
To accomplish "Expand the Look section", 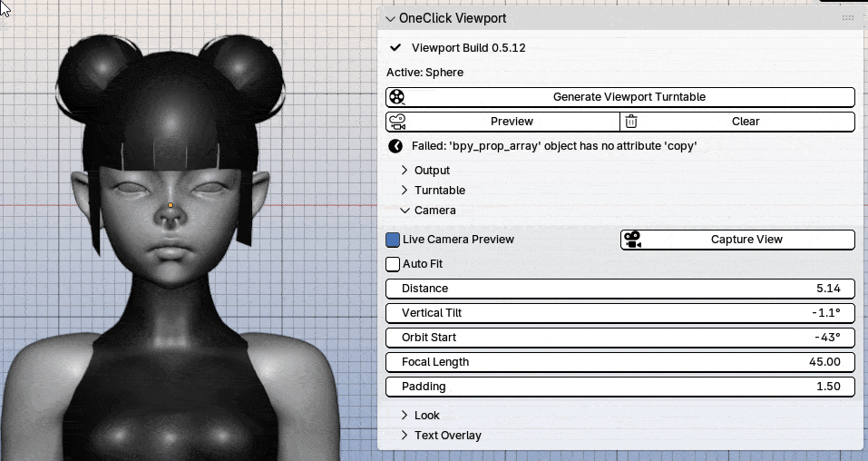I will click(x=420, y=415).
